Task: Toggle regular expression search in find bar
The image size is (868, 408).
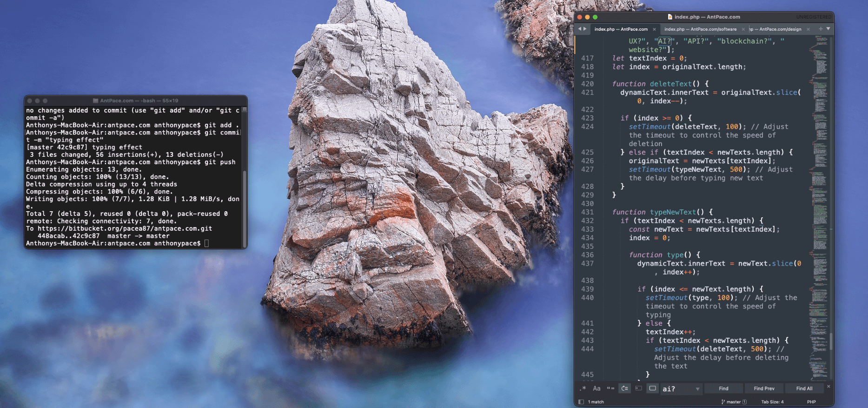Action: pyautogui.click(x=583, y=388)
